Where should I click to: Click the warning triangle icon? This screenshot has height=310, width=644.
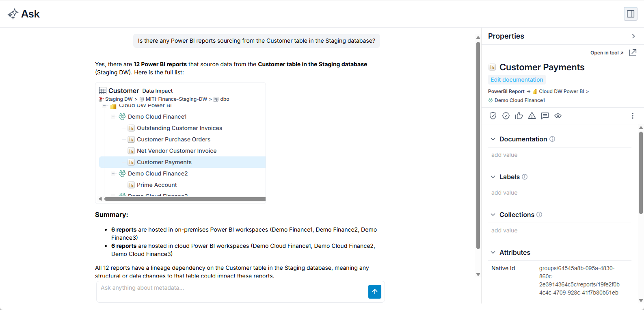click(x=532, y=116)
